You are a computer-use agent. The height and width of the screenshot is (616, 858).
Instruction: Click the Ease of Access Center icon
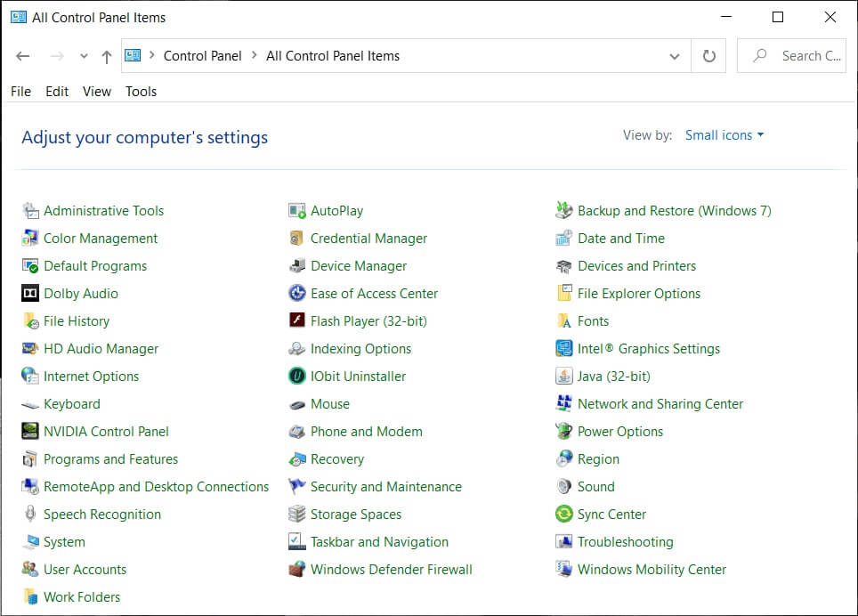point(297,294)
